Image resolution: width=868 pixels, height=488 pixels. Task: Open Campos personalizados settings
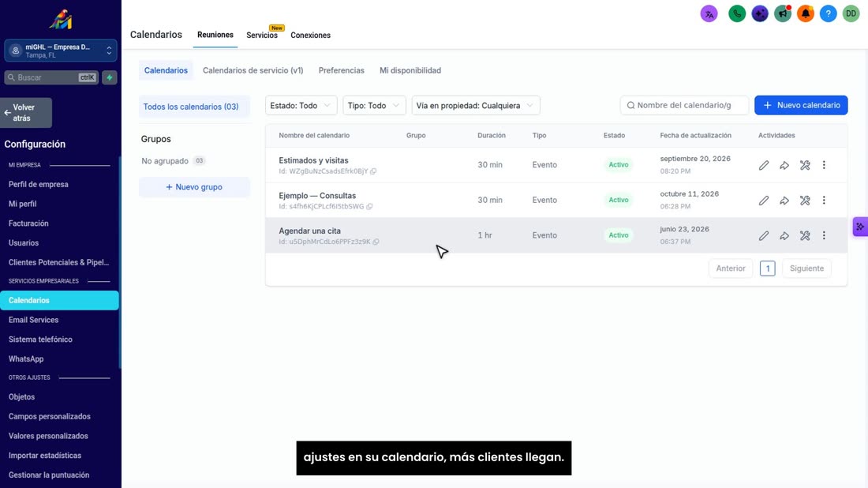point(49,417)
